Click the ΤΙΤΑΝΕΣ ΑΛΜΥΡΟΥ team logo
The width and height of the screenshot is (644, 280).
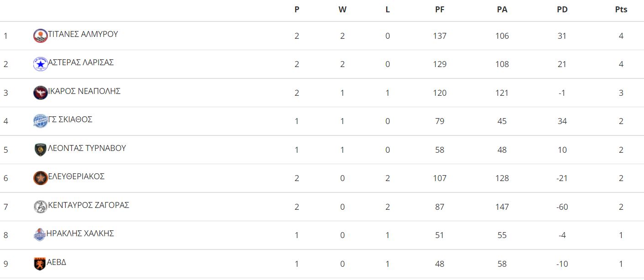coord(41,36)
